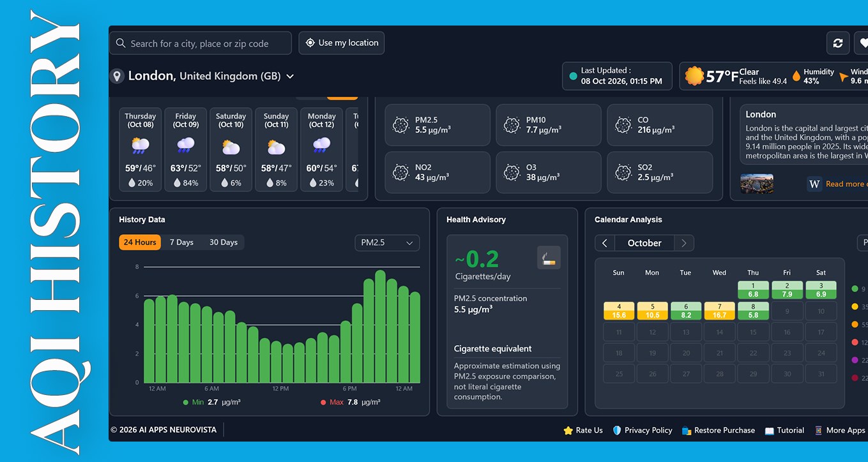
Task: Switch to 7 Days history view
Action: [181, 242]
